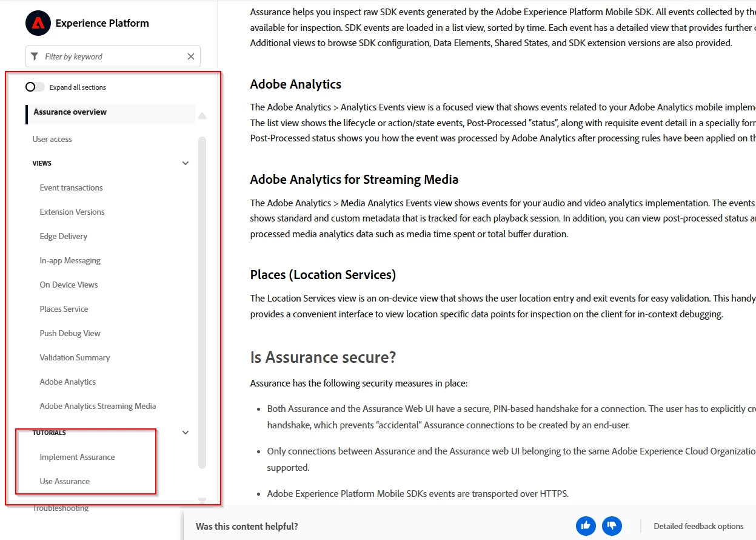Clear the keyword filter with the X icon
This screenshot has height=540, width=756.
[x=191, y=56]
